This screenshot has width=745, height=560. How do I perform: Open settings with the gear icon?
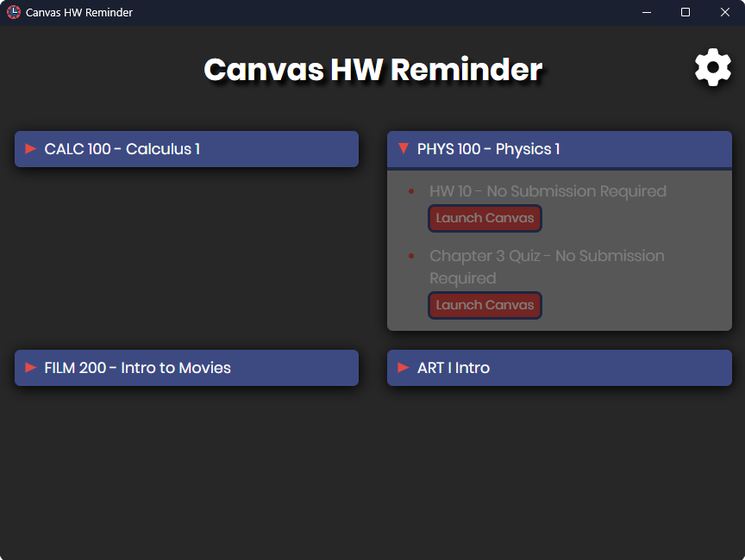pos(713,67)
